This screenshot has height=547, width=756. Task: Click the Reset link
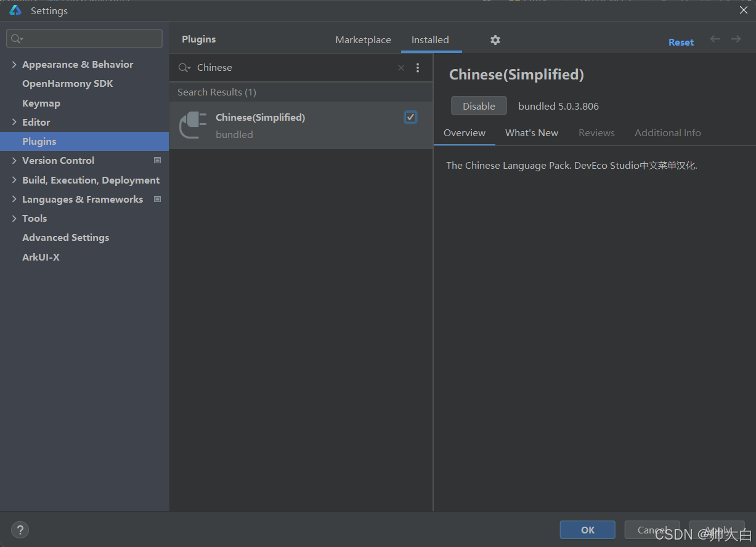click(x=681, y=43)
